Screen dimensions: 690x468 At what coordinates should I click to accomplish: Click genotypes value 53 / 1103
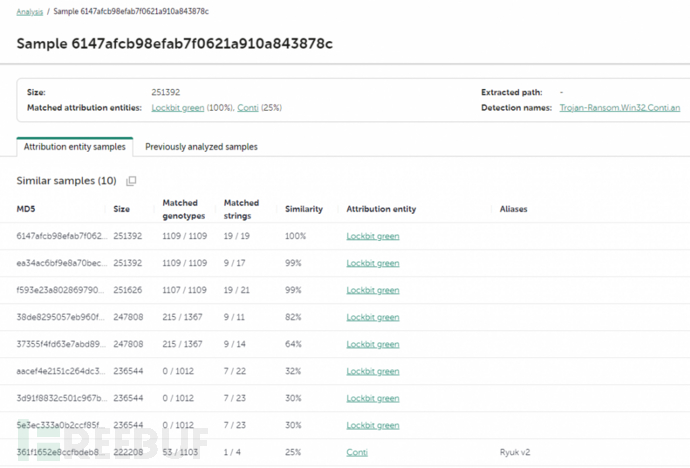click(x=180, y=453)
